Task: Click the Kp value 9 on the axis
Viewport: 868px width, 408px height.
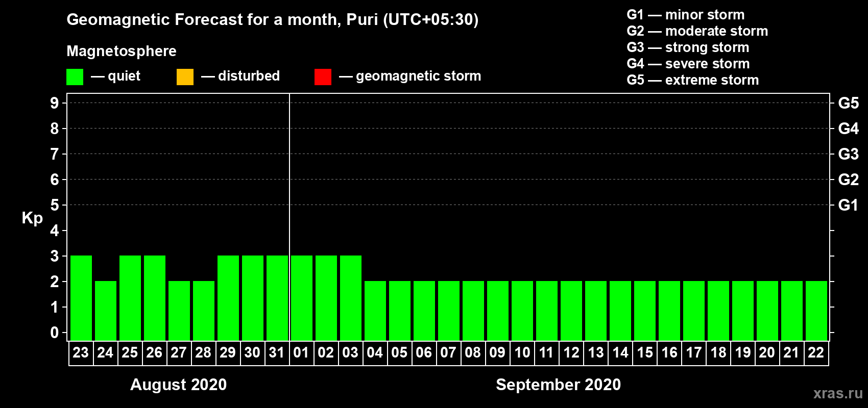Action: point(55,103)
